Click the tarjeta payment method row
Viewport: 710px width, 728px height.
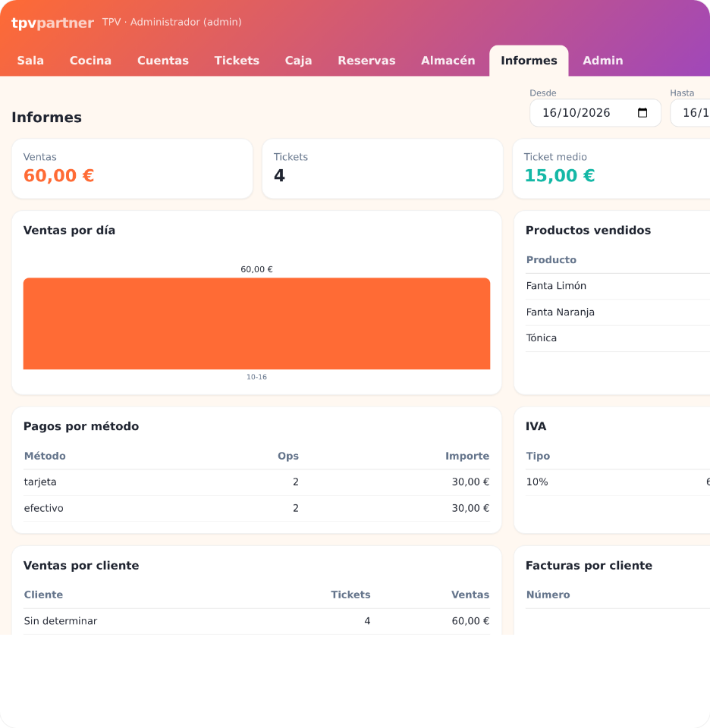[x=257, y=482]
